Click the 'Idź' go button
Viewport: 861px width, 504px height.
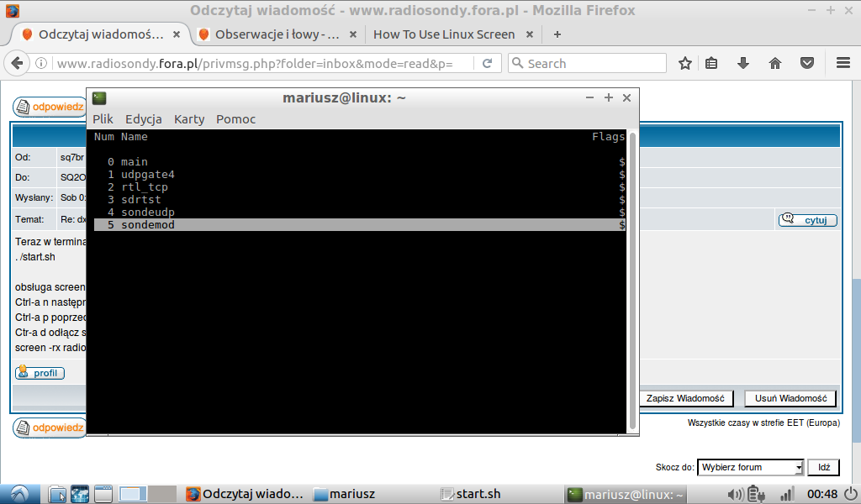click(x=824, y=467)
